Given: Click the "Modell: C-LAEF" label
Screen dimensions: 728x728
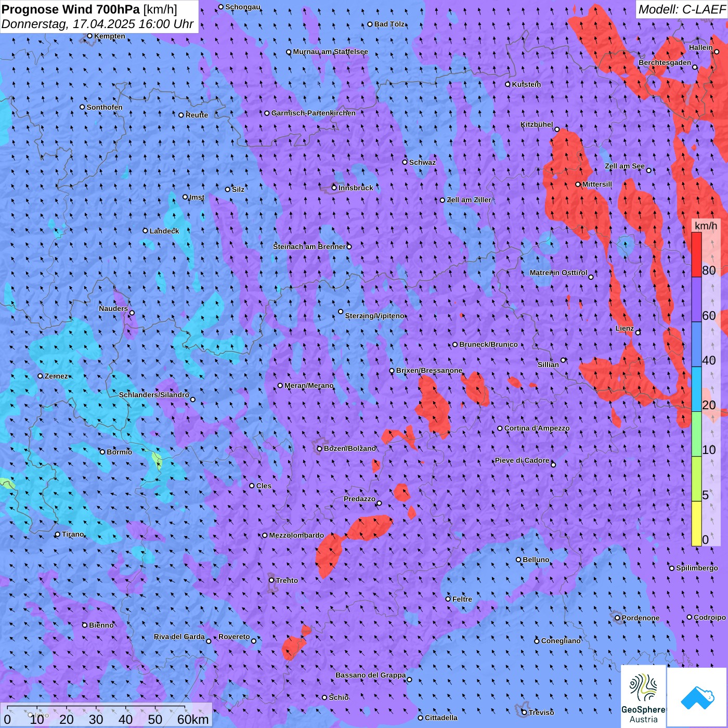Looking at the screenshot, I should point(682,9).
